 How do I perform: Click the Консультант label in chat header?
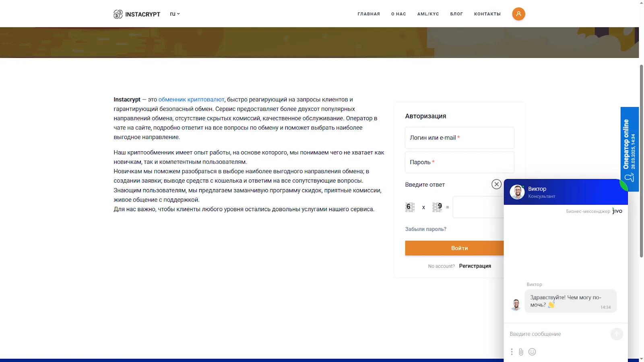pyautogui.click(x=541, y=196)
